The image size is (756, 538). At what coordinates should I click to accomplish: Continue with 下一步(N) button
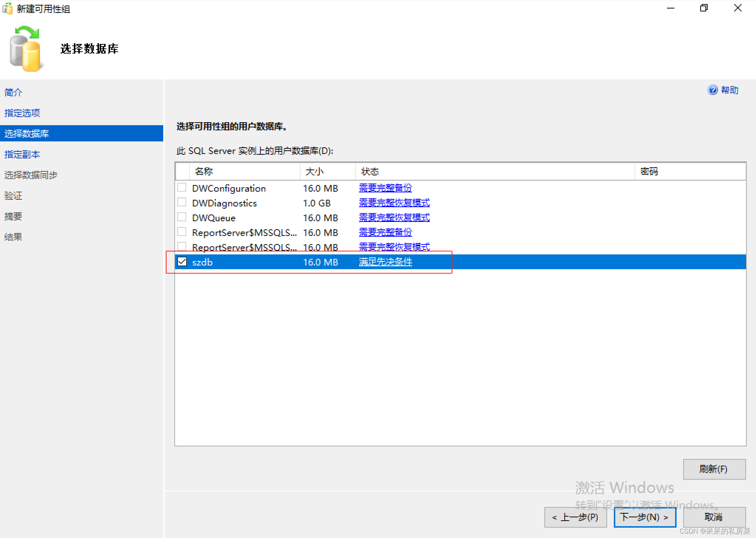pos(645,517)
